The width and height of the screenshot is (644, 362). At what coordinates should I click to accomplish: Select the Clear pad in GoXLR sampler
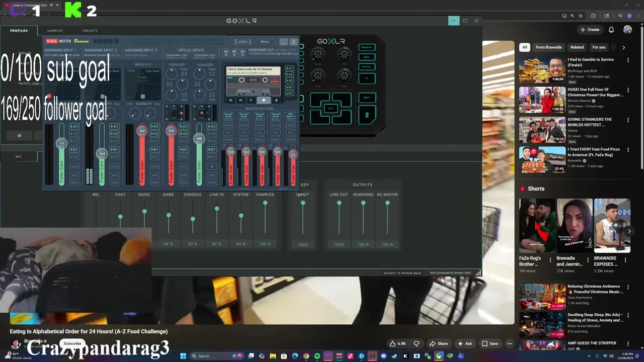tap(331, 108)
